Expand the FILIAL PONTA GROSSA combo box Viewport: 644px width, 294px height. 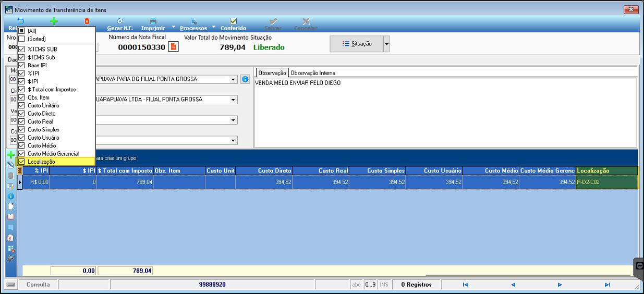[233, 100]
